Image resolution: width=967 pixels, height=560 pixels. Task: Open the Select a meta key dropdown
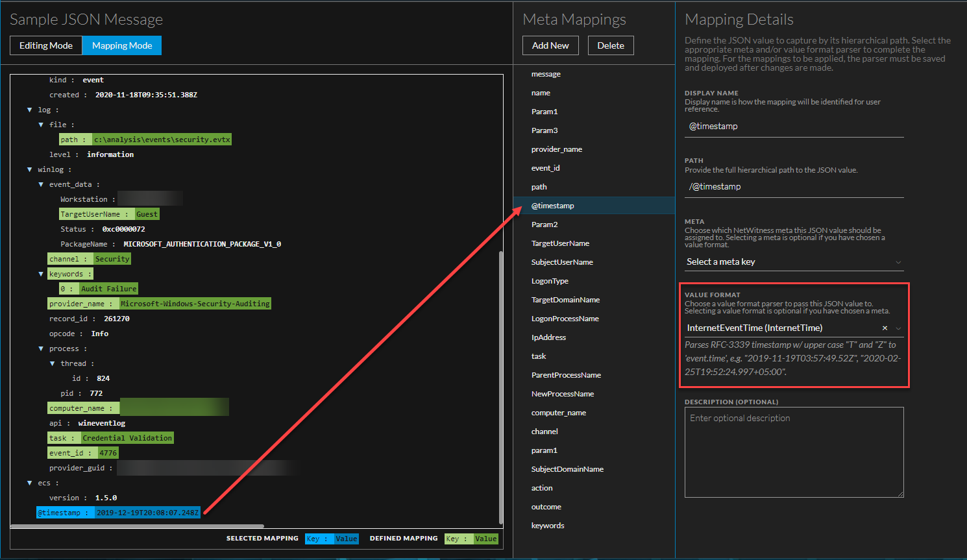pyautogui.click(x=793, y=262)
